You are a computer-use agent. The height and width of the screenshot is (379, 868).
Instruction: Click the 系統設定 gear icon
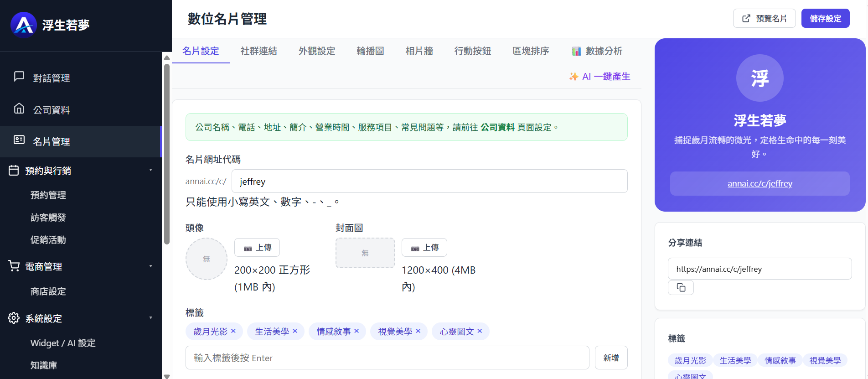14,318
